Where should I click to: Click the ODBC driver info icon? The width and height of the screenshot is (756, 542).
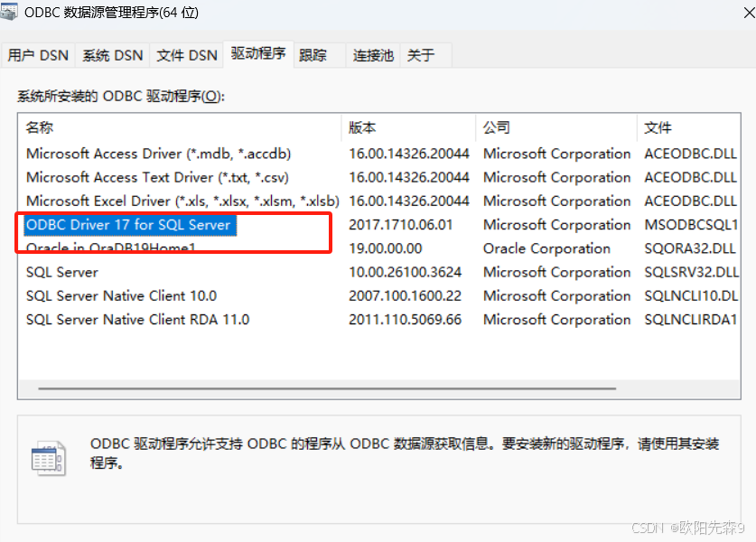tap(48, 458)
